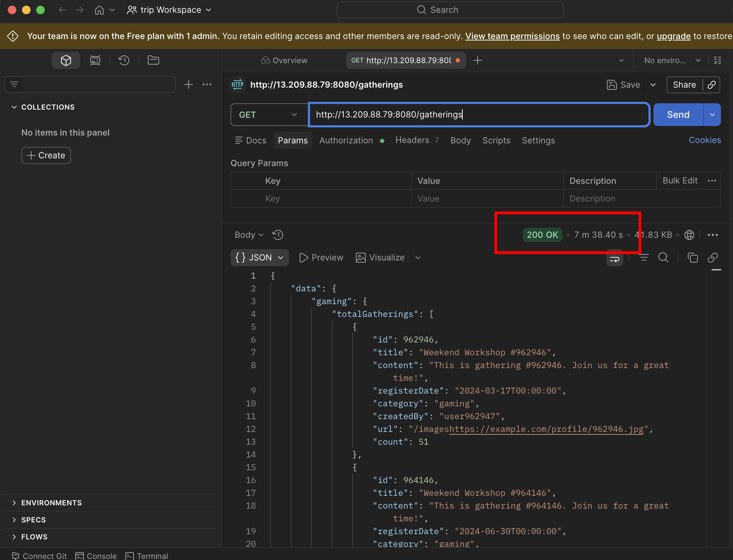The width and height of the screenshot is (733, 560).
Task: Open the Send options dropdown arrow
Action: [712, 115]
